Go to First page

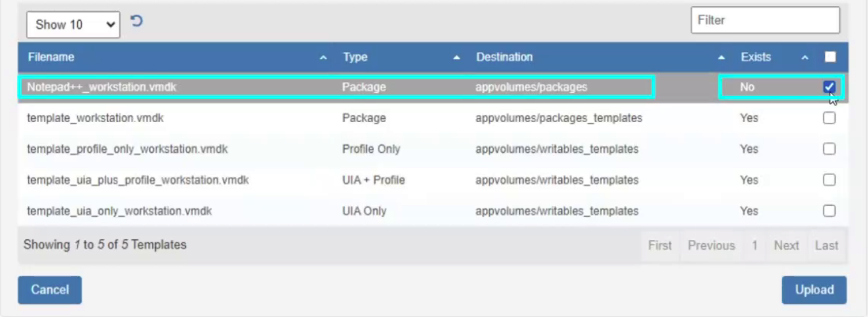coord(660,246)
